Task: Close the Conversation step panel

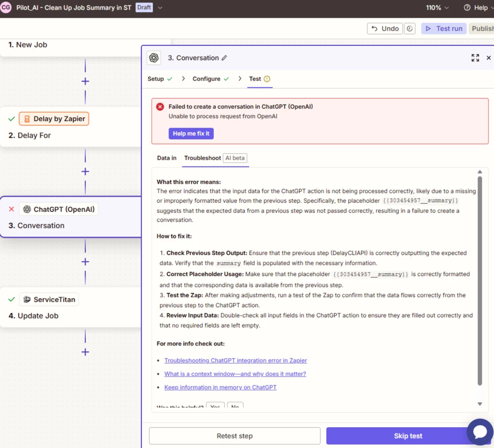Action: [x=489, y=58]
